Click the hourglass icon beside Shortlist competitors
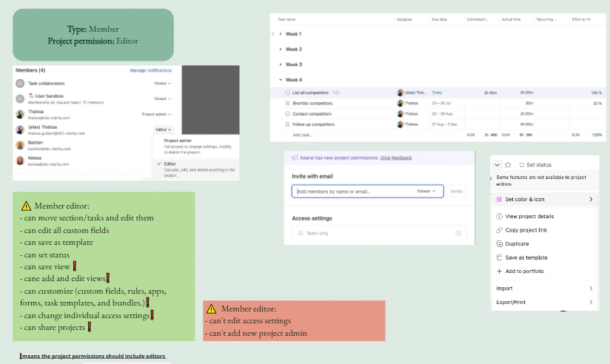The width and height of the screenshot is (610, 364). 287,103
